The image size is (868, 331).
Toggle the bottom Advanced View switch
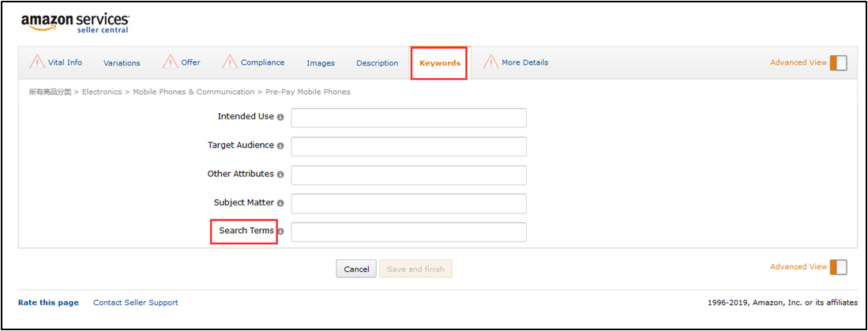click(838, 267)
